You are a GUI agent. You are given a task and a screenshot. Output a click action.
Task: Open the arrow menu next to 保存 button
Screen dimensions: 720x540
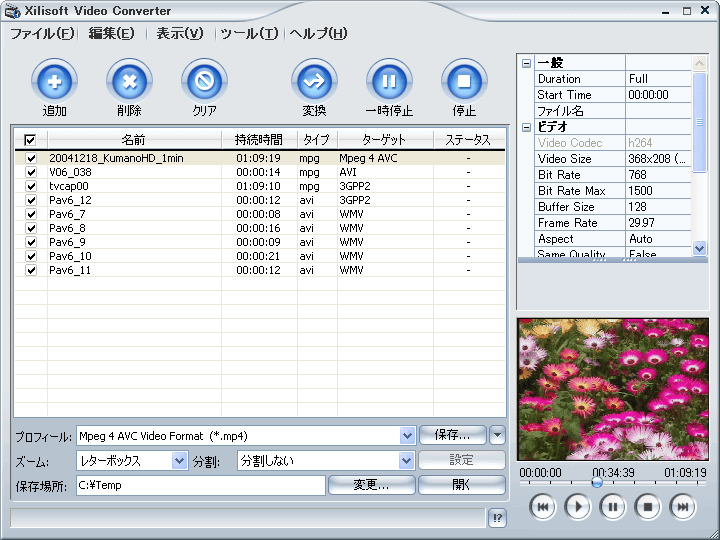[497, 435]
